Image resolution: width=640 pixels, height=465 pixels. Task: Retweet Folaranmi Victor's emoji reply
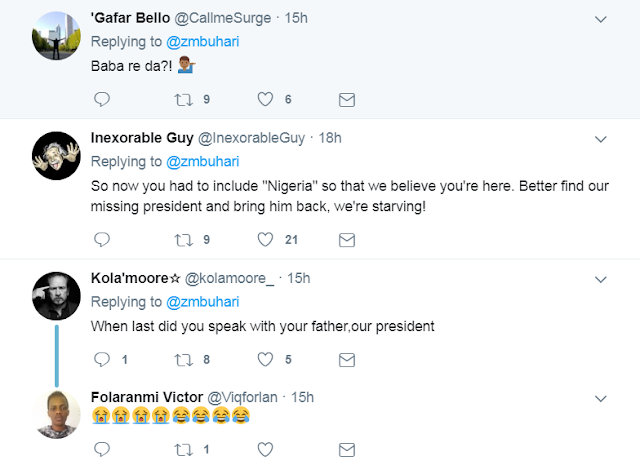[x=181, y=449]
